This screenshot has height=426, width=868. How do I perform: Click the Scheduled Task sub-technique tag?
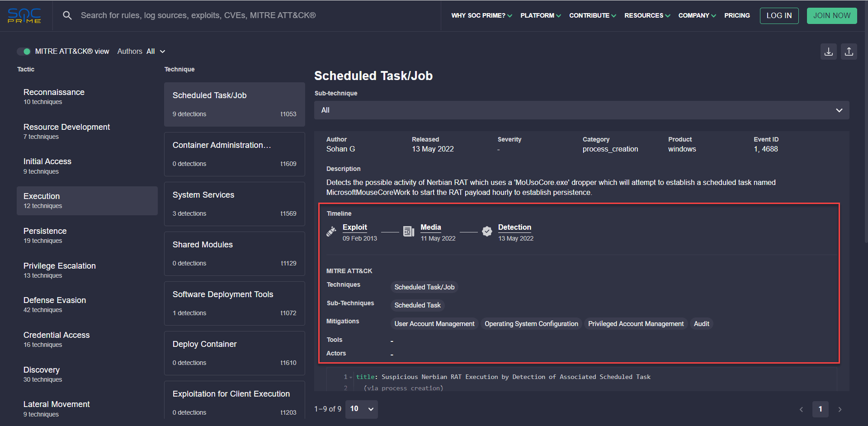417,305
